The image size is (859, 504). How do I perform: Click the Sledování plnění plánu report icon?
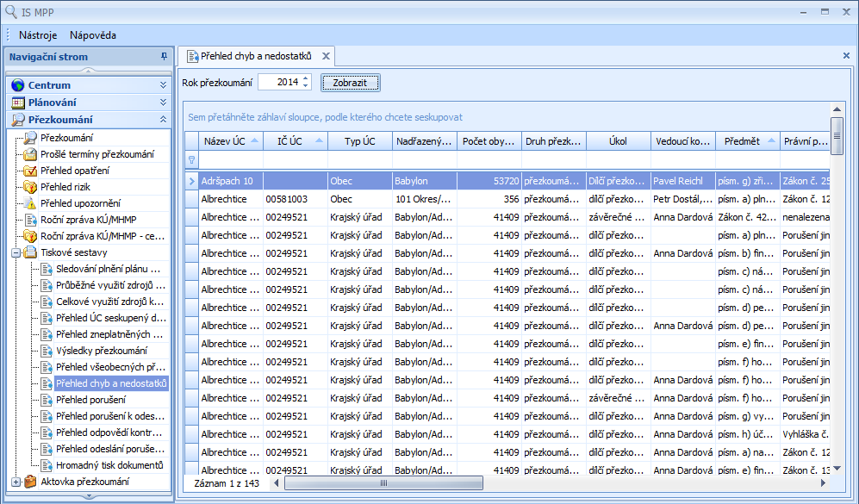47,269
